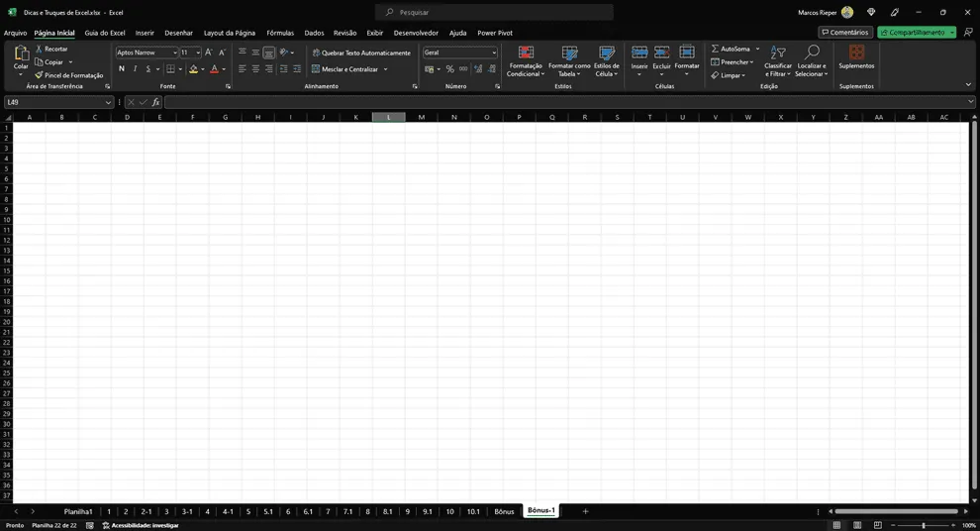This screenshot has width=980, height=531.
Task: Increase the indent
Action: (x=297, y=69)
